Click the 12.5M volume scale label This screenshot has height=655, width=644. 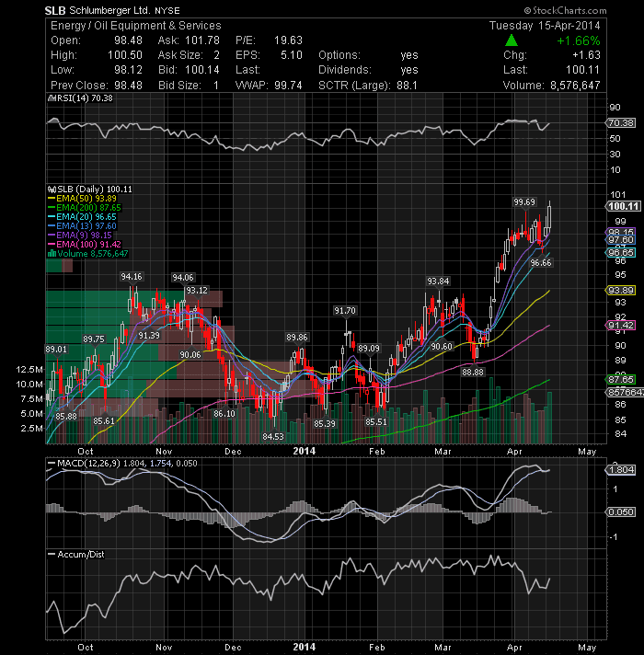pos(29,369)
